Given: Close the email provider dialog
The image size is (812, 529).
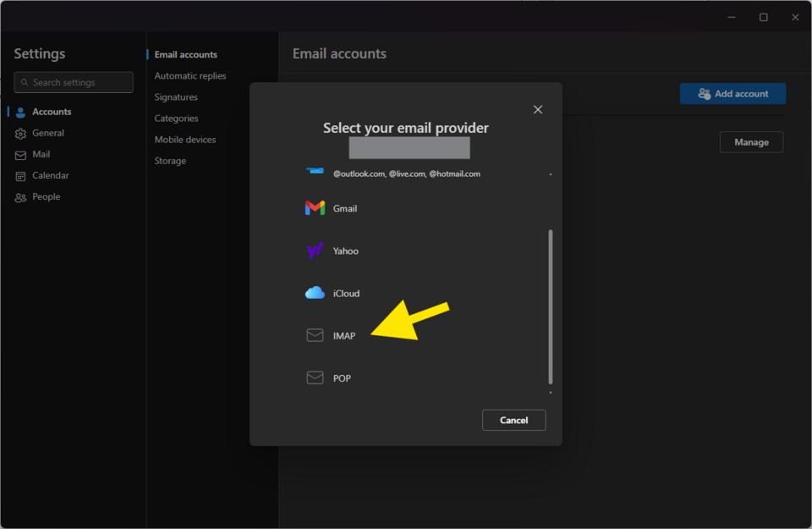Looking at the screenshot, I should [538, 109].
